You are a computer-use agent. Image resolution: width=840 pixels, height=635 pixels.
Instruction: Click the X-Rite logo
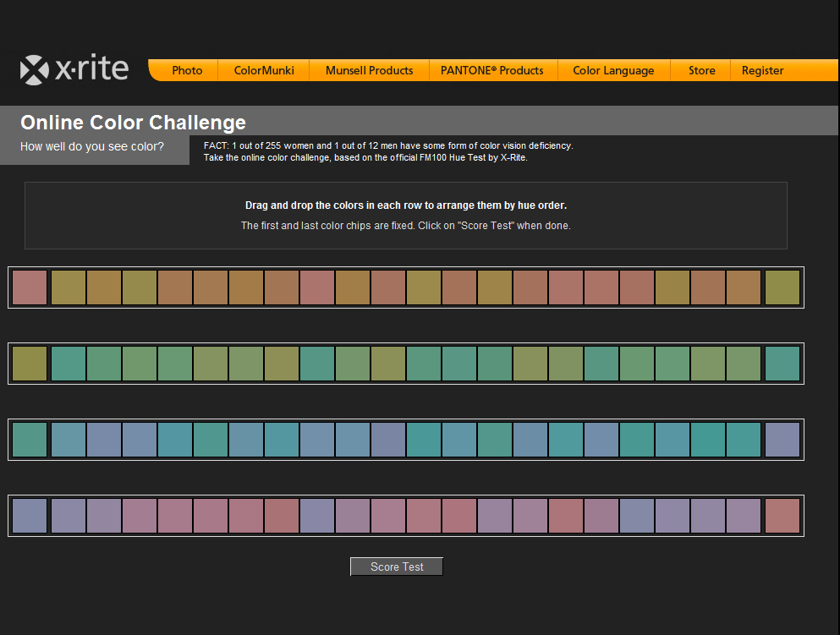(x=74, y=69)
